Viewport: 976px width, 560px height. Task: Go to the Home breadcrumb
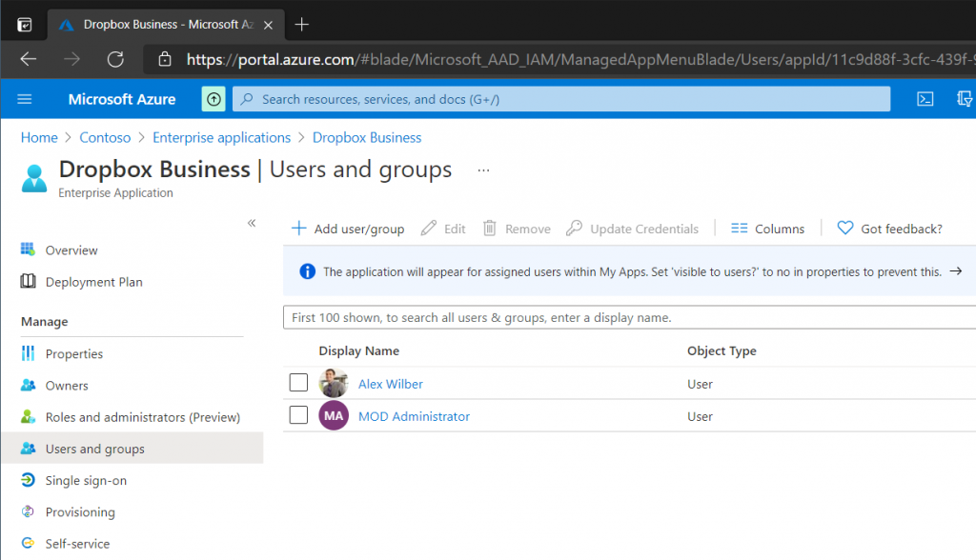[x=39, y=137]
